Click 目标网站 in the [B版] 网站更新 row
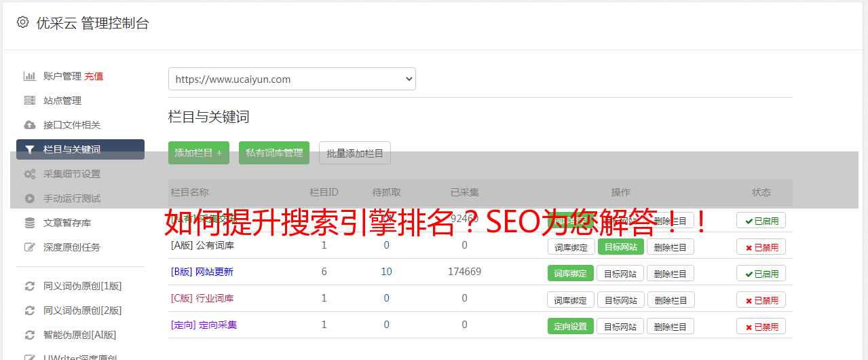Viewport: 868px width, 360px height. point(621,273)
